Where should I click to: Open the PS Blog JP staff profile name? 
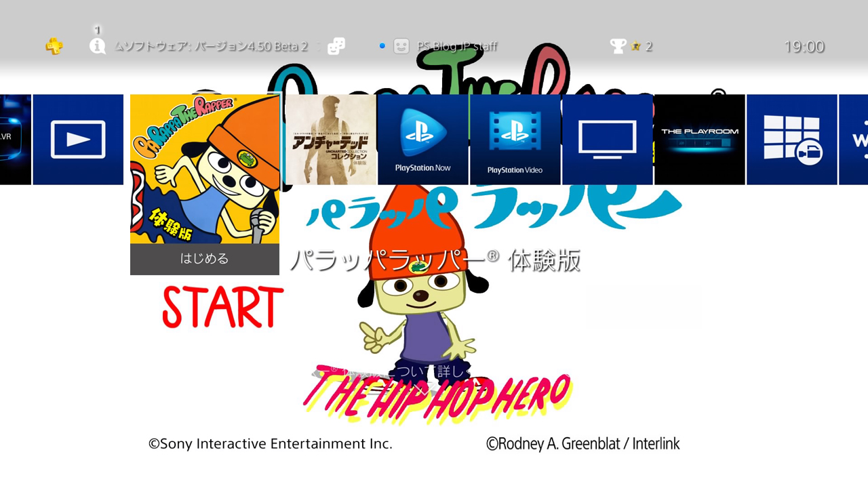(457, 46)
